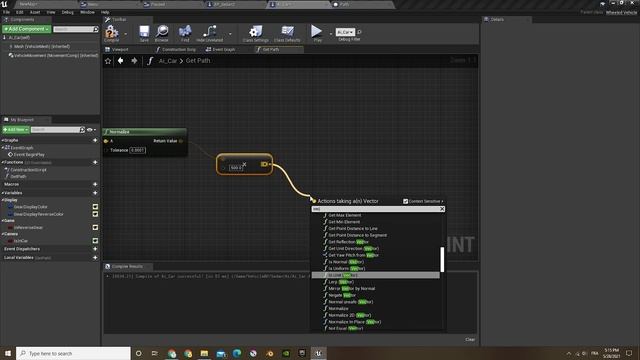
Task: Add a new function with plus icon
Action: 95,162
